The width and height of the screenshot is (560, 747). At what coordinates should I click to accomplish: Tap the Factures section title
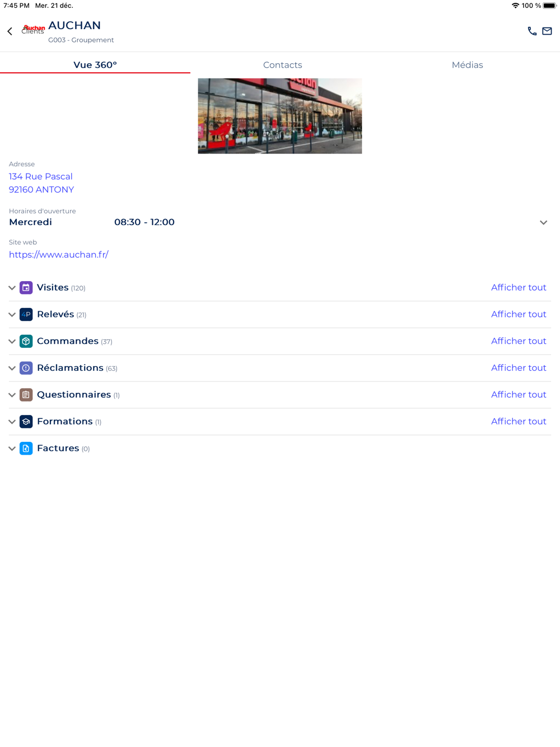point(58,449)
